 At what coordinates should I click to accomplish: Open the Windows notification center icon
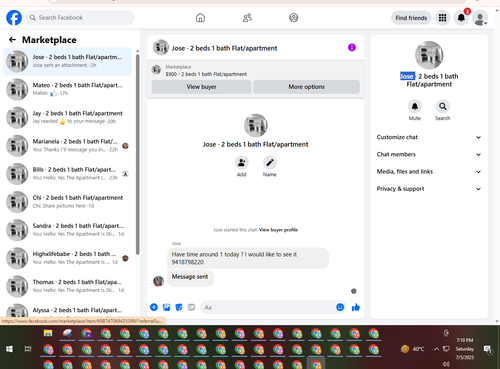[x=488, y=349]
